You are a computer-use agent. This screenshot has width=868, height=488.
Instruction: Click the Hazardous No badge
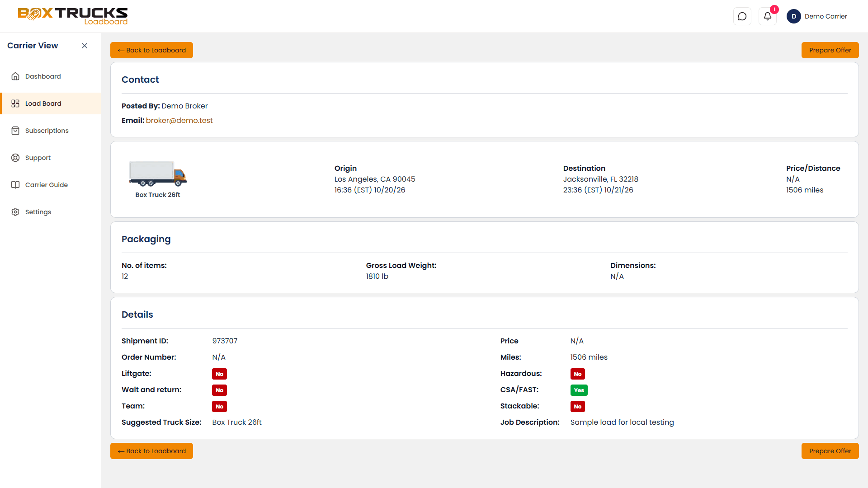pos(577,374)
